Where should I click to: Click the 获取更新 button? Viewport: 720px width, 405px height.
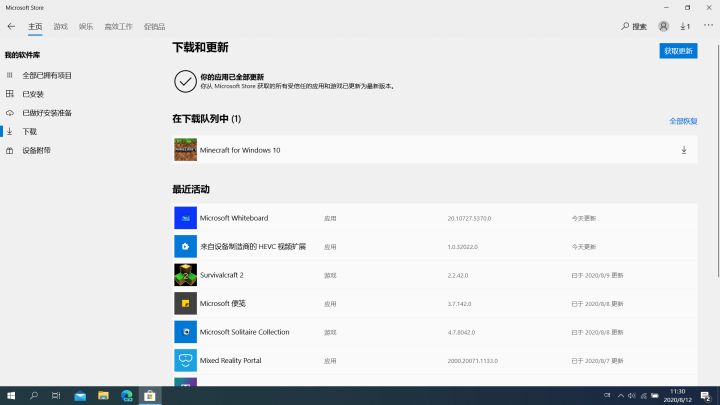(678, 51)
